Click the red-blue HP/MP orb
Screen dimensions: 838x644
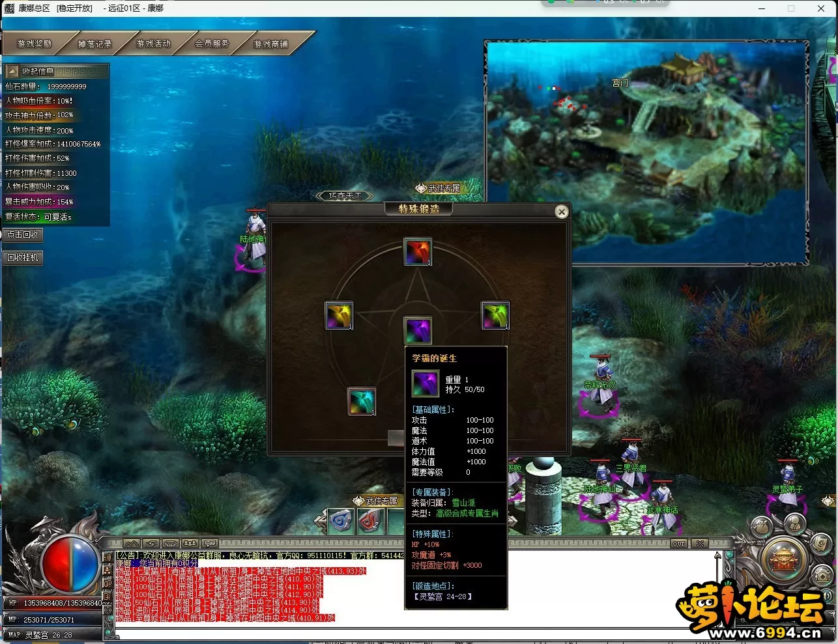71,564
